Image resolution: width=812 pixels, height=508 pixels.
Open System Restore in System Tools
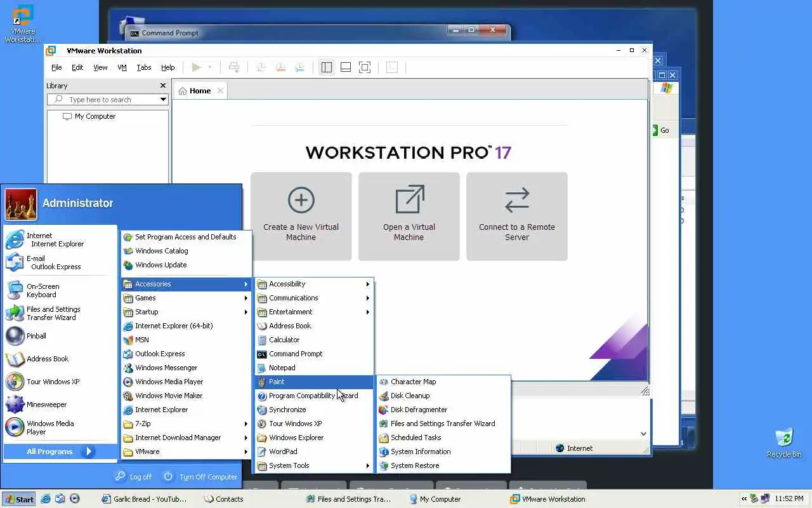point(443,465)
